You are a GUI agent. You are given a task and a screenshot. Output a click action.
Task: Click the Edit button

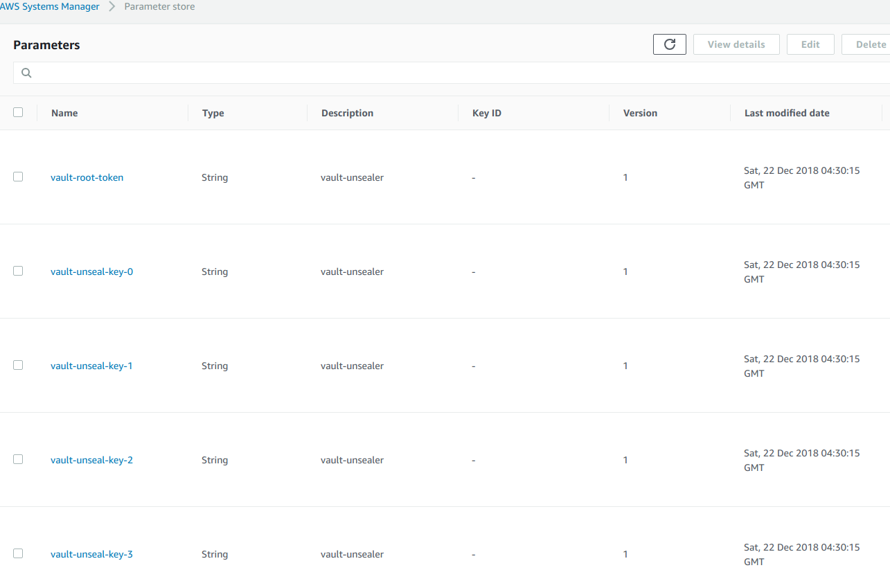pyautogui.click(x=810, y=44)
